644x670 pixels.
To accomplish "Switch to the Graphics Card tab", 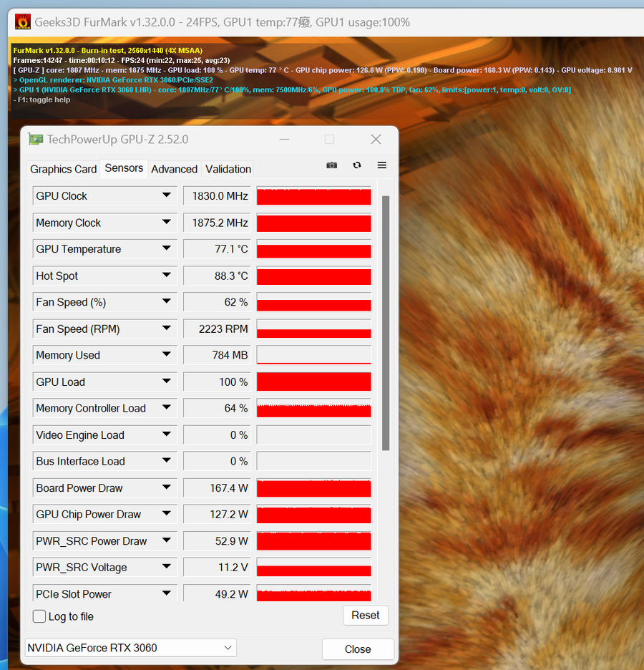I will [x=63, y=169].
